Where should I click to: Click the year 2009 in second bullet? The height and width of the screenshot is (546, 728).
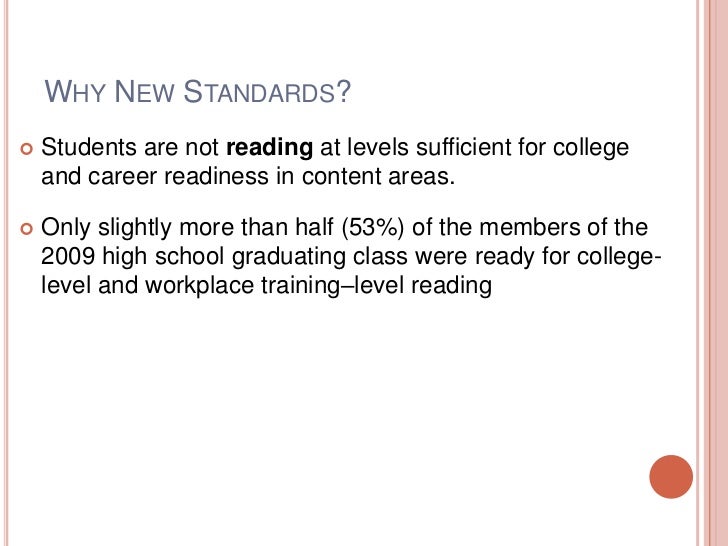(x=68, y=256)
